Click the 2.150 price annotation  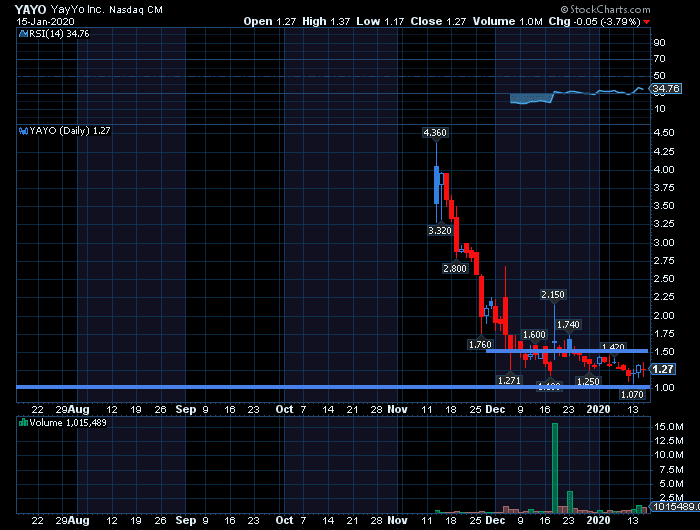click(x=553, y=295)
